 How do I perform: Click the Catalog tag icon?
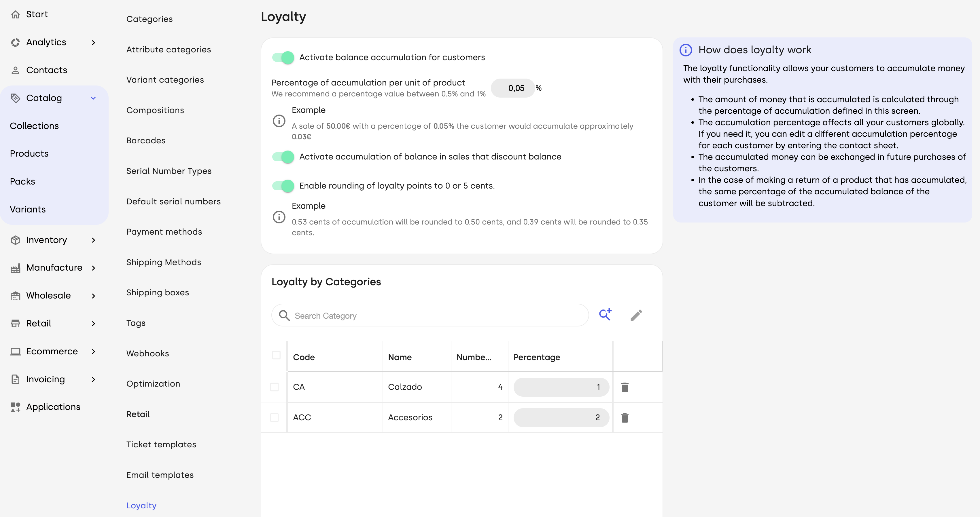[15, 98]
